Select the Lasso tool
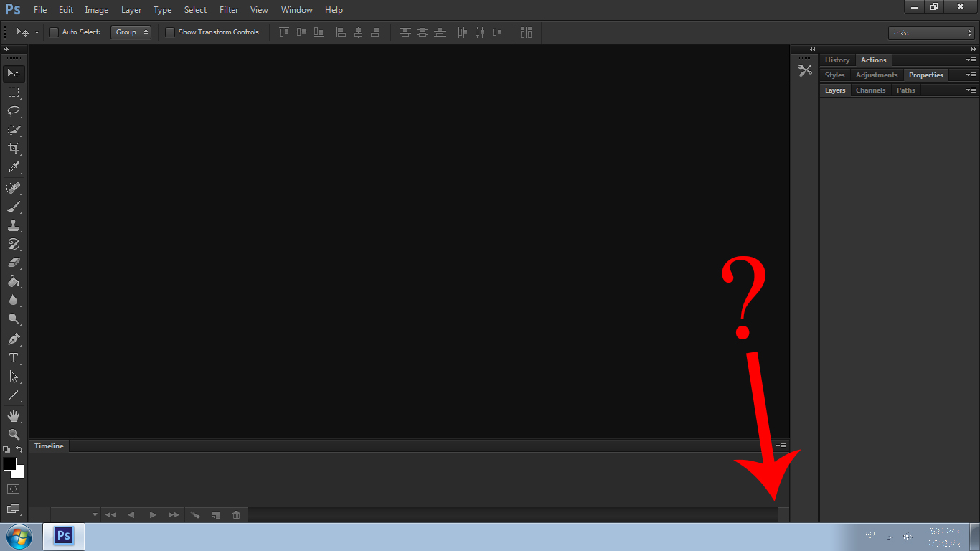 tap(14, 111)
